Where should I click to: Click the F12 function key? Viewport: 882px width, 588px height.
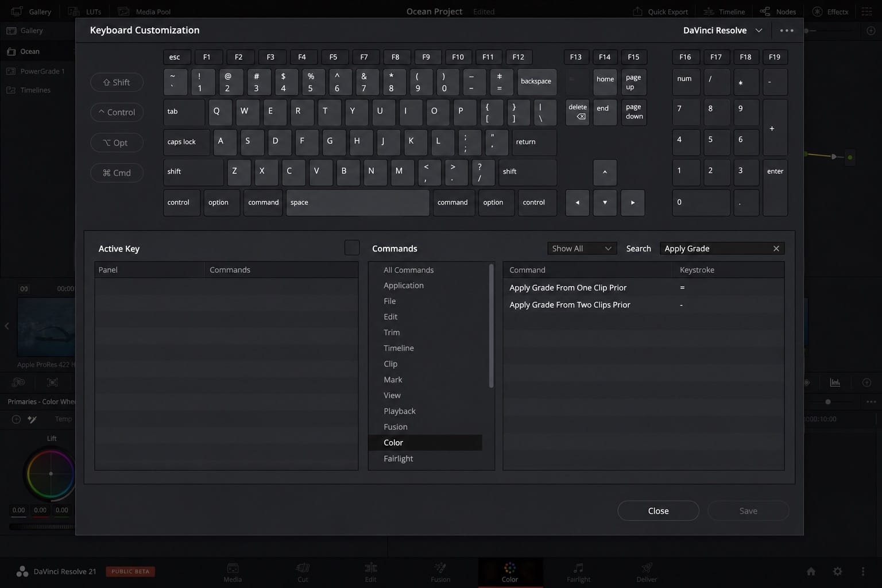(x=519, y=57)
